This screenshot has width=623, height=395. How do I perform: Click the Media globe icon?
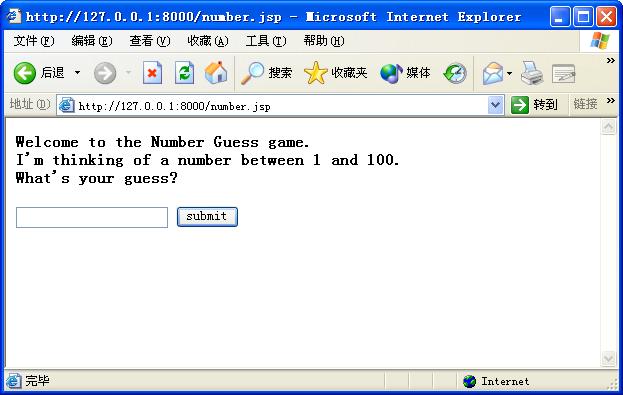point(391,73)
